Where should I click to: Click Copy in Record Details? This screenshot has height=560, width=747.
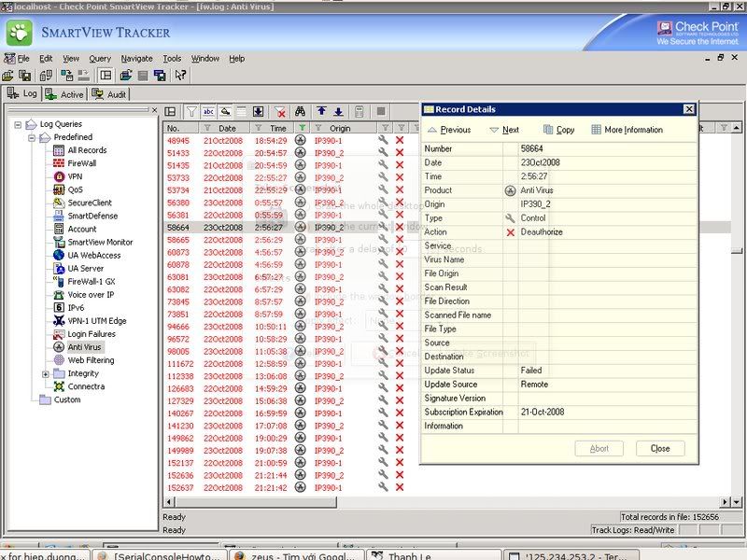pos(558,130)
